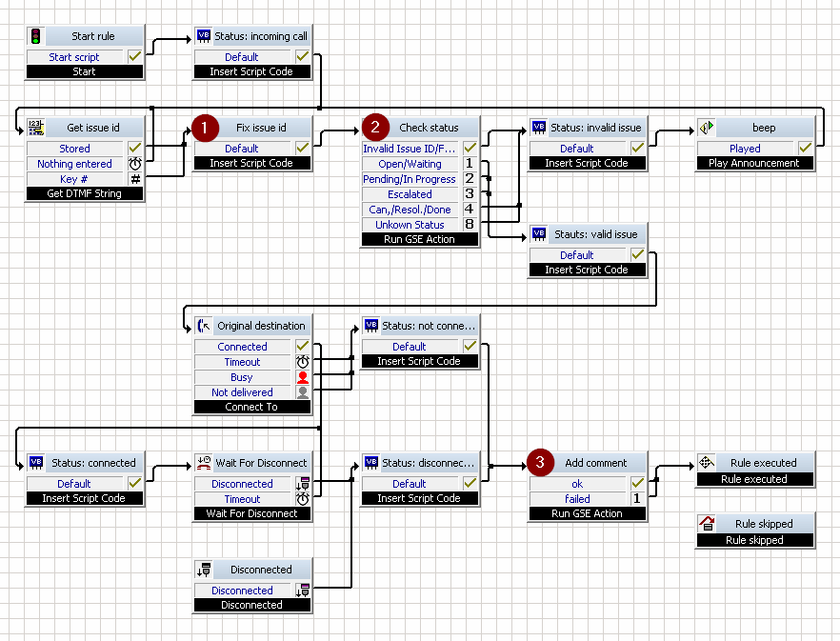Select the Rule skipped house icon
Screen dimensions: 840x641
point(707,523)
